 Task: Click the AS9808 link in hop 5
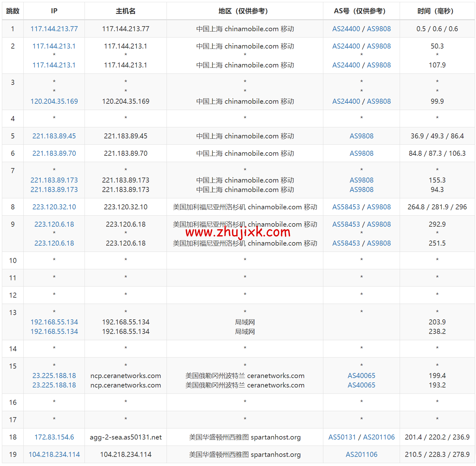361,136
